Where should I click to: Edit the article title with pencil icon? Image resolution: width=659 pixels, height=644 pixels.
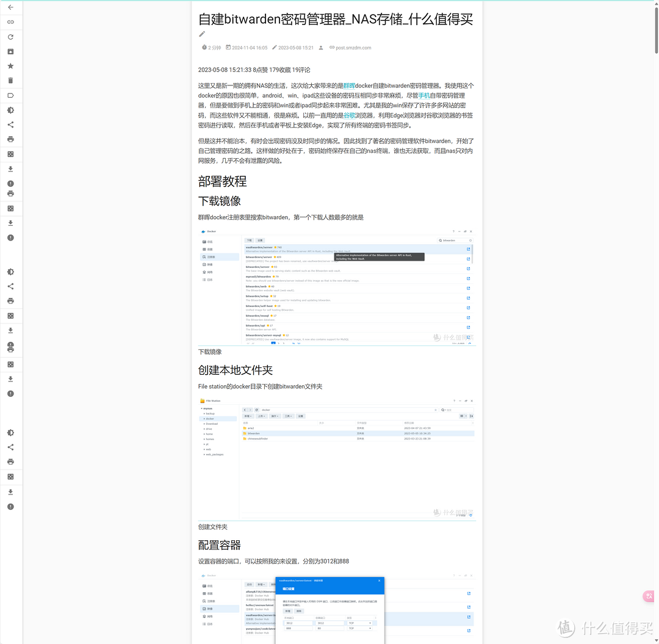(x=202, y=34)
